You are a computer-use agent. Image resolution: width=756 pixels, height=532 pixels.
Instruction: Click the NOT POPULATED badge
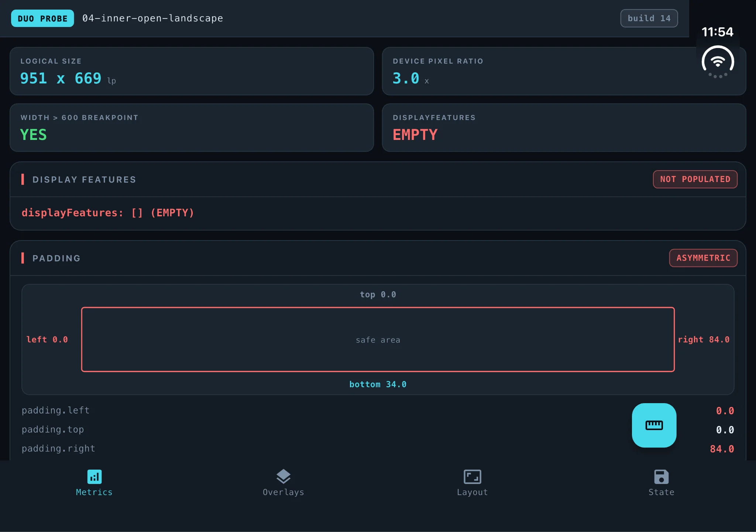point(695,179)
